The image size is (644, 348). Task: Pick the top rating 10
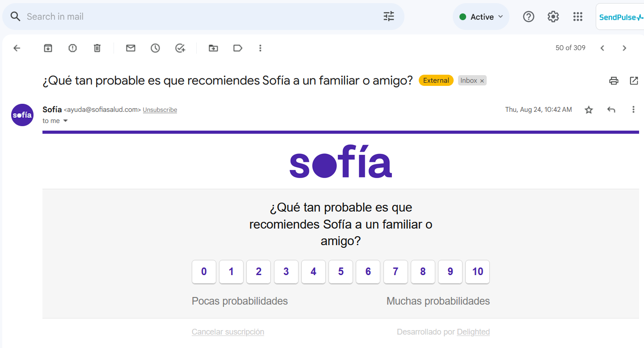tap(477, 272)
